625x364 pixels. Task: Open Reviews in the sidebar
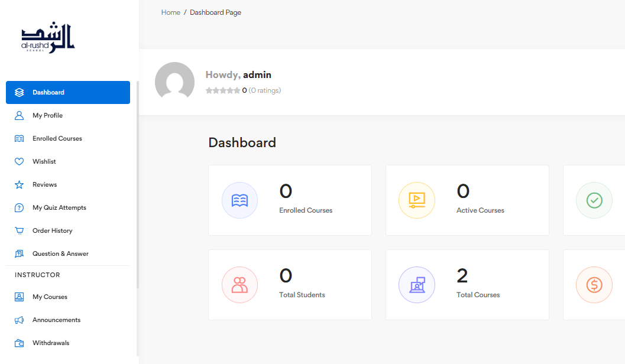click(x=68, y=185)
